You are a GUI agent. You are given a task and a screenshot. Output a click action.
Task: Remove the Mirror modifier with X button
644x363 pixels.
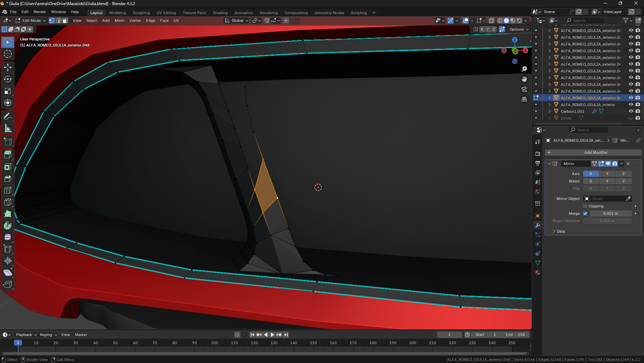click(x=628, y=164)
